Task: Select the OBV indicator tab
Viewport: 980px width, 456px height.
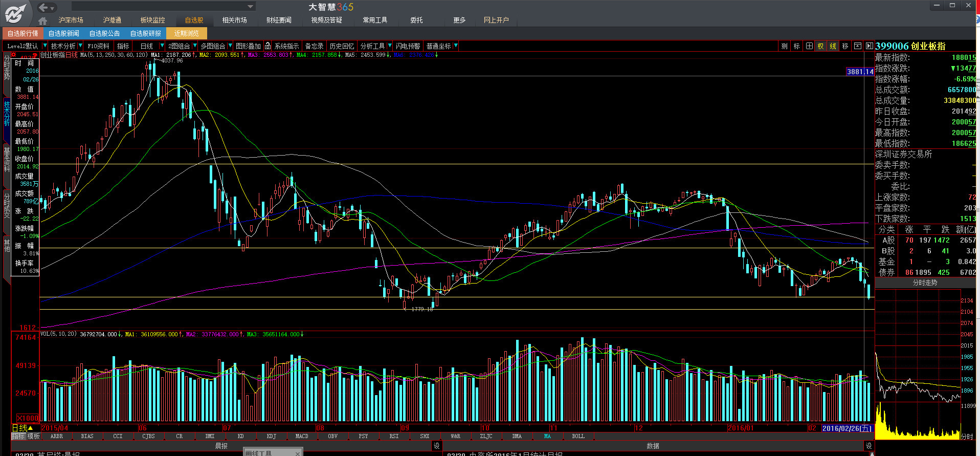Action: 332,437
